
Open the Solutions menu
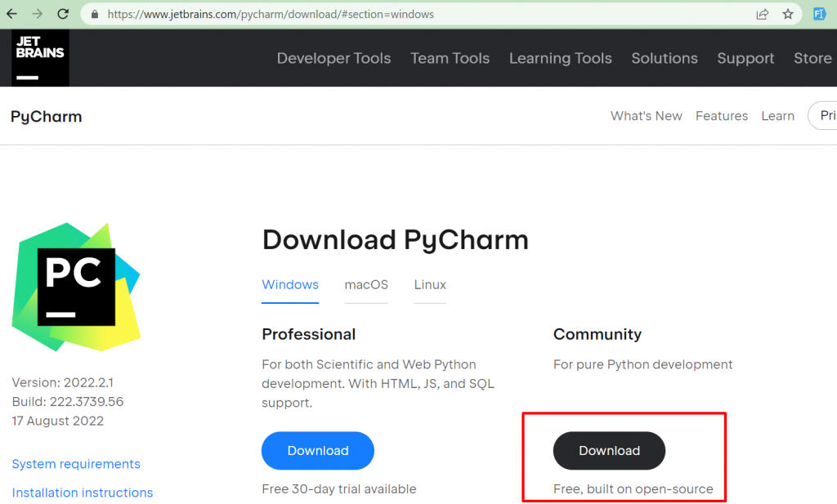click(664, 58)
